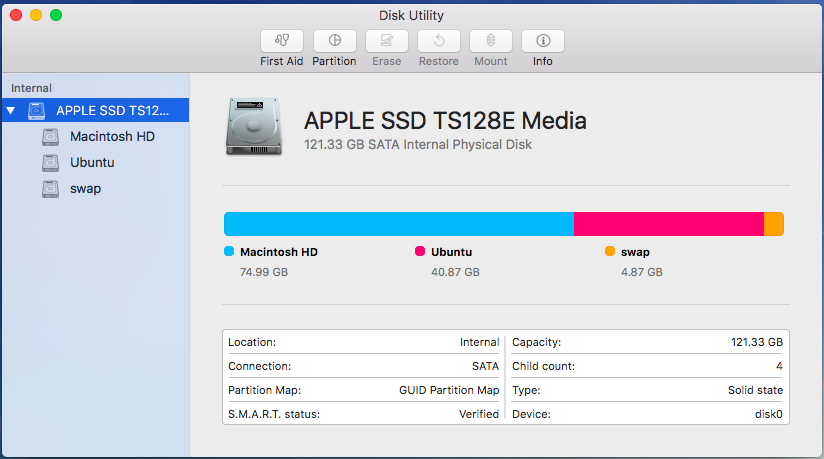The width and height of the screenshot is (824, 459).
Task: Click the Erase toolbar icon
Action: (x=386, y=41)
